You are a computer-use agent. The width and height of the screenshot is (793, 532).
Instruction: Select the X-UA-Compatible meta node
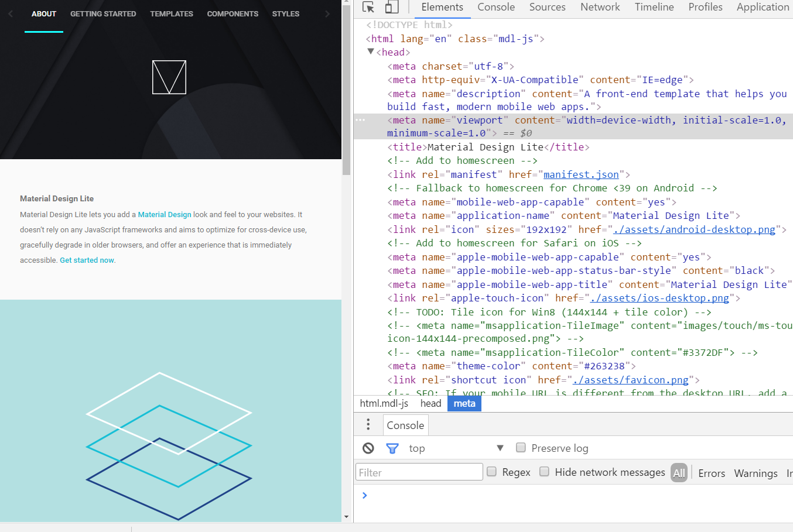tap(540, 80)
